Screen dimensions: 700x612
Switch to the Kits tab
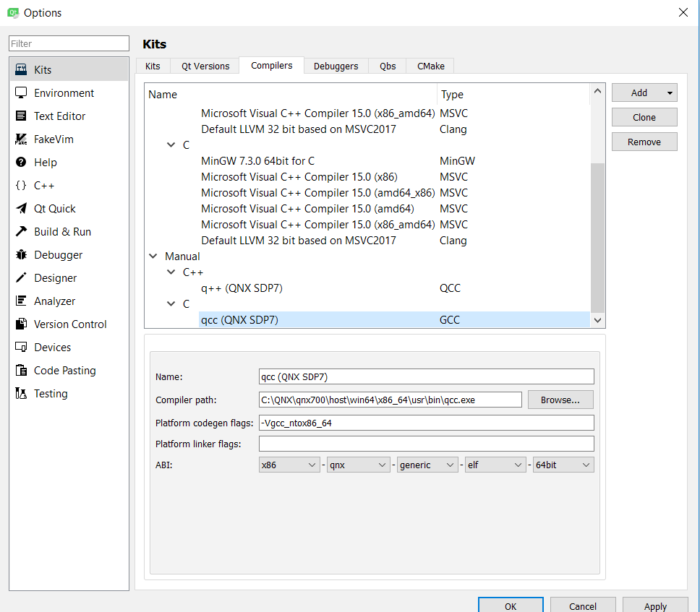(x=153, y=66)
